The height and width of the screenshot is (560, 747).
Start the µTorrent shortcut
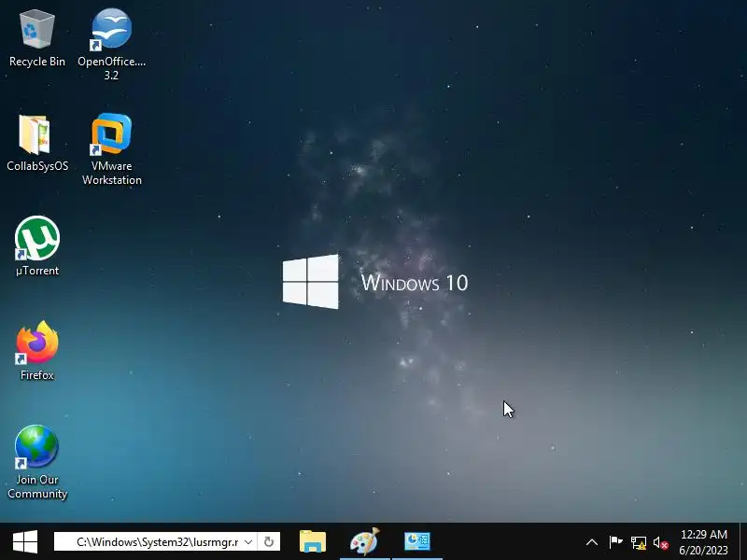click(37, 246)
